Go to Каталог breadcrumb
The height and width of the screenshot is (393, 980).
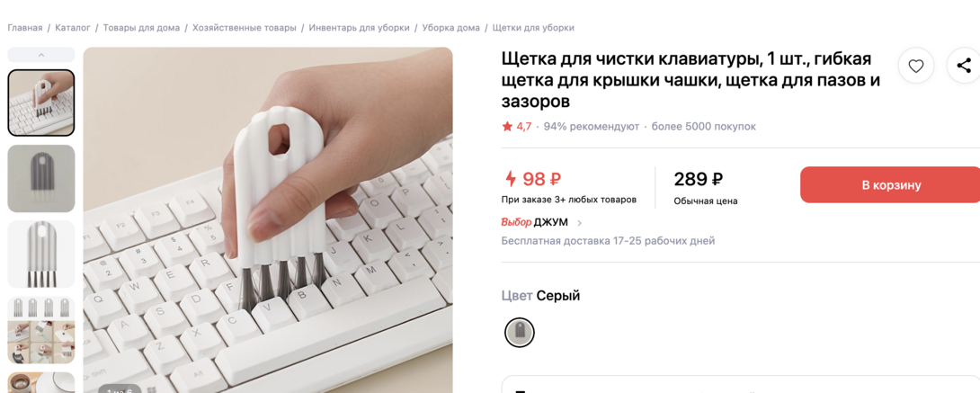[73, 28]
